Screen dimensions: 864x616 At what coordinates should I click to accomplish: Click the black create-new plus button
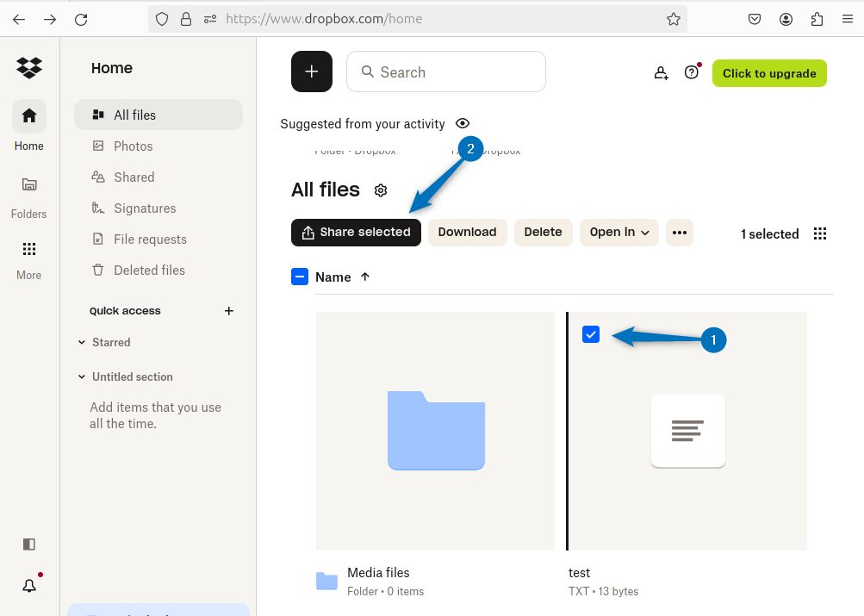[x=312, y=72]
